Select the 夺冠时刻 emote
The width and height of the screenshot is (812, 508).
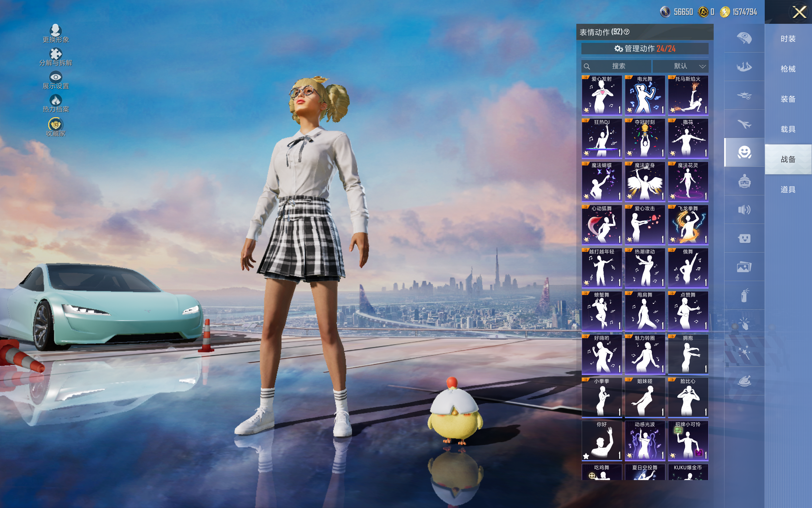tap(645, 138)
